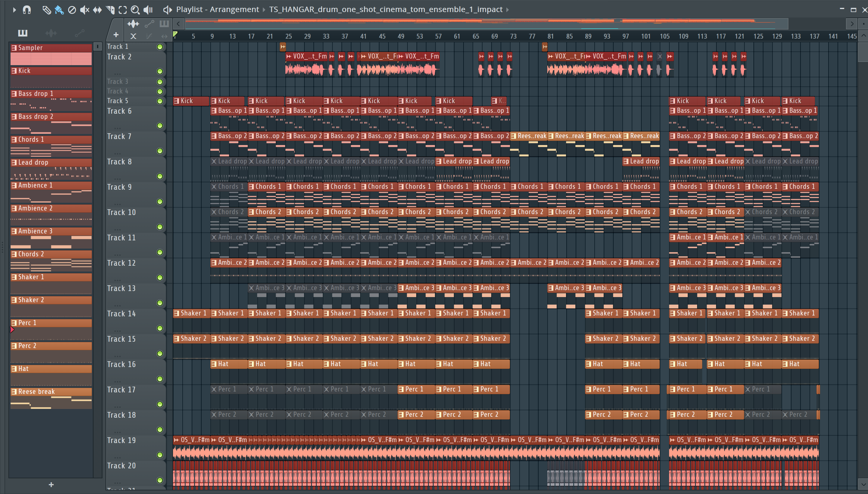Toggle mute light on Track 9

click(160, 201)
